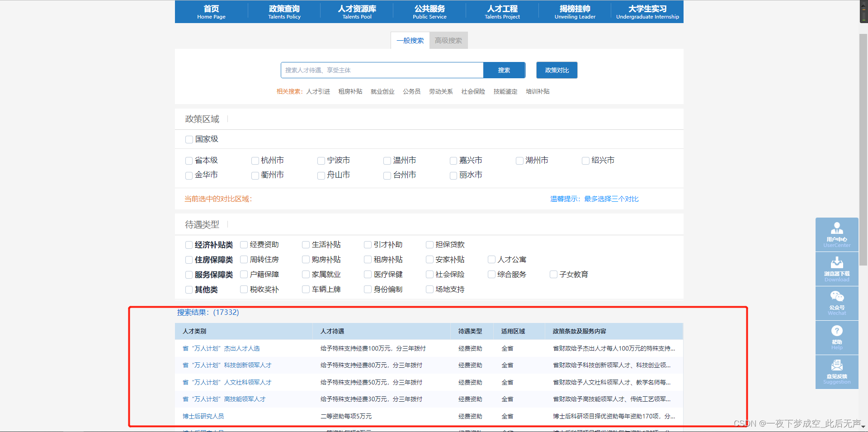The height and width of the screenshot is (432, 868).
Task: Tick the 户籍保障 checkbox
Action: coord(244,275)
